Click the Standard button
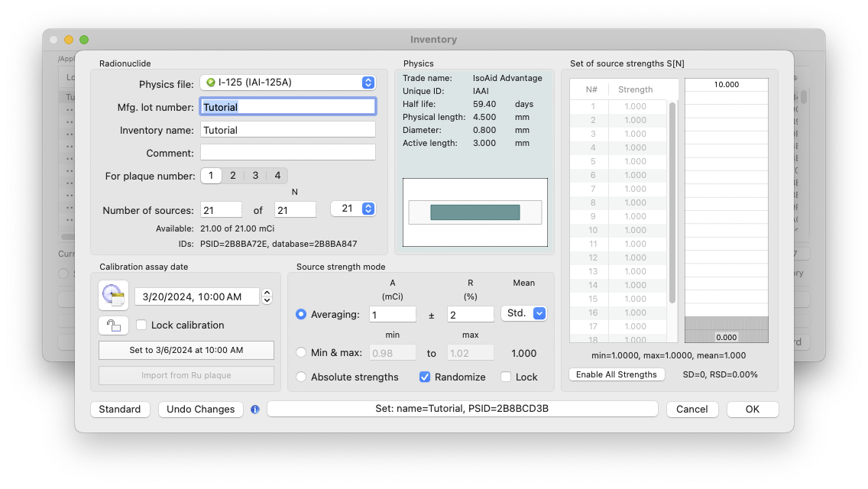The height and width of the screenshot is (489, 868). point(119,410)
